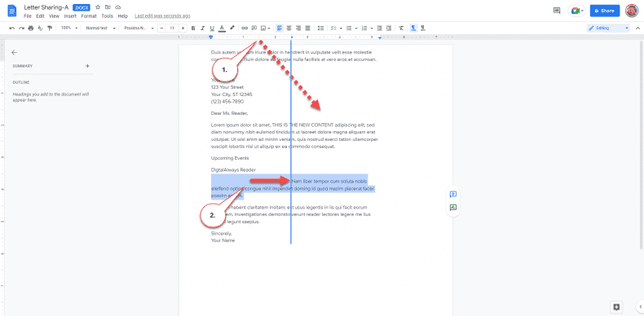This screenshot has width=644, height=316.
Task: Expand the side panel chevron
Action: click(x=640, y=306)
